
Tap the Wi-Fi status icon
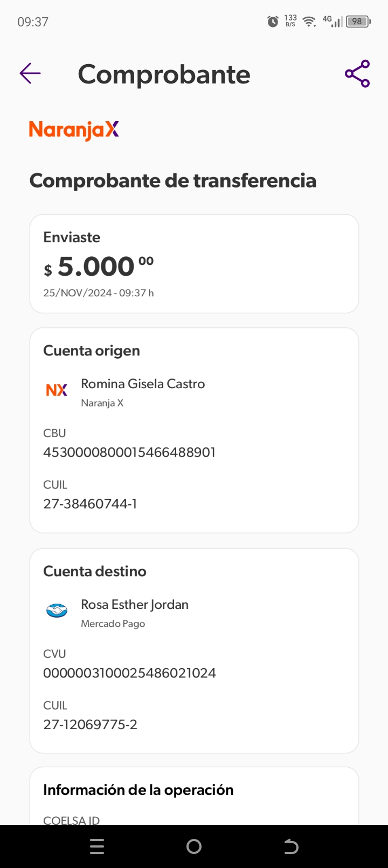[x=309, y=22]
